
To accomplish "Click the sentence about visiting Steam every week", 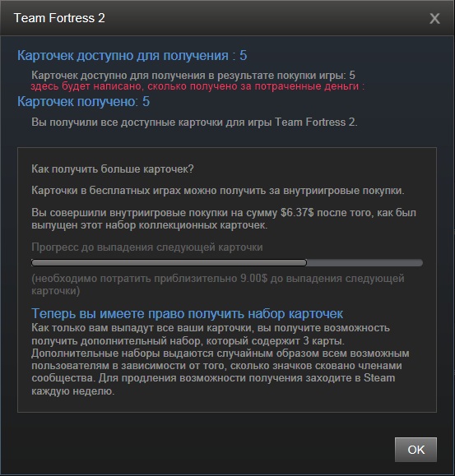I will (213, 384).
